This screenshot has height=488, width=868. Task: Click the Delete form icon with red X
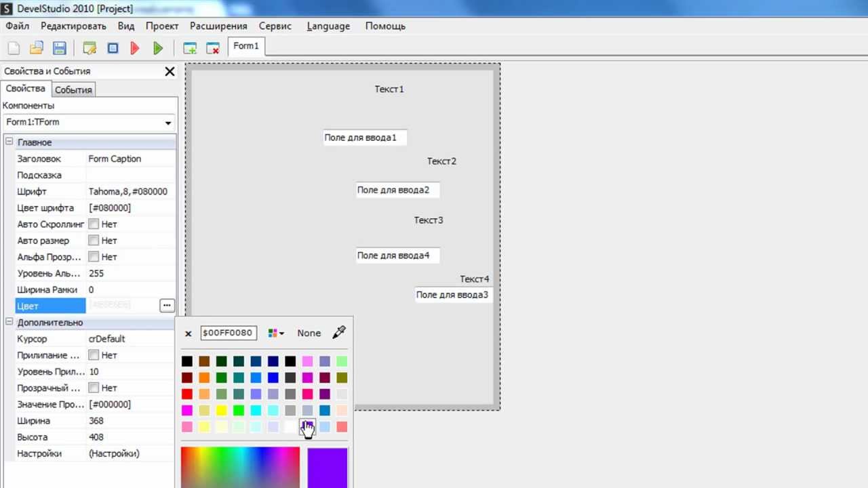click(x=213, y=48)
